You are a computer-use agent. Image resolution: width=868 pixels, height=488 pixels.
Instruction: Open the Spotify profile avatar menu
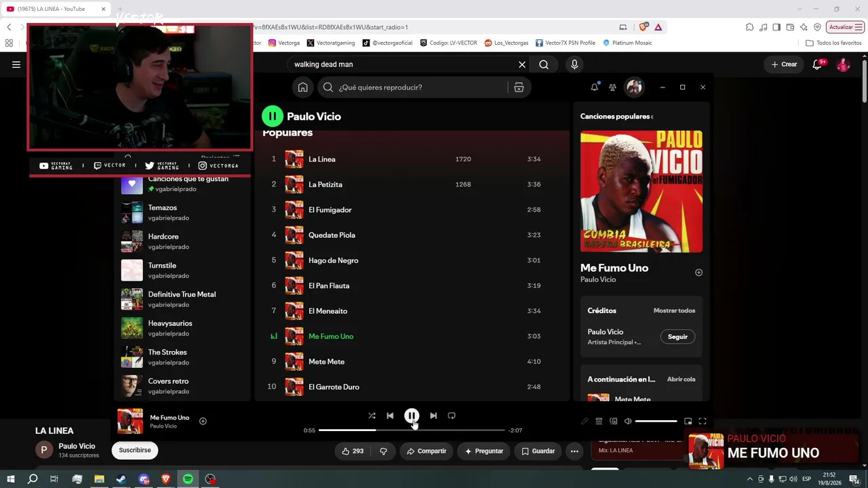coord(634,87)
